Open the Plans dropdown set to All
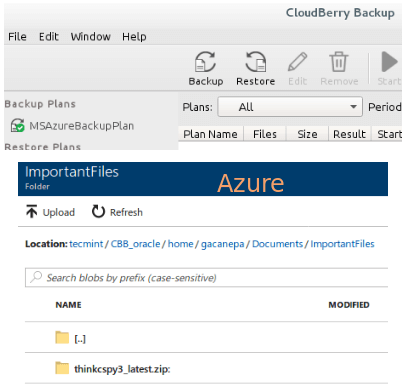Image resolution: width=402 pixels, height=389 pixels. (x=290, y=107)
